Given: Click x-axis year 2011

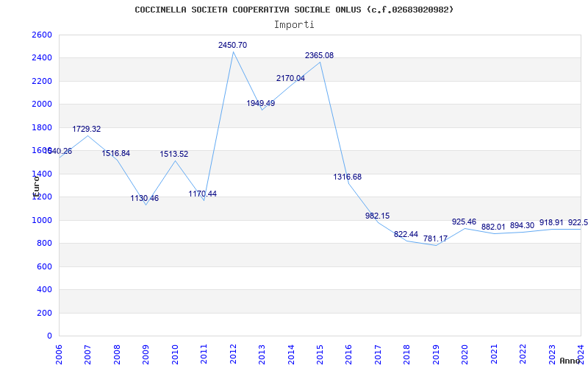Looking at the screenshot, I should point(204,355).
